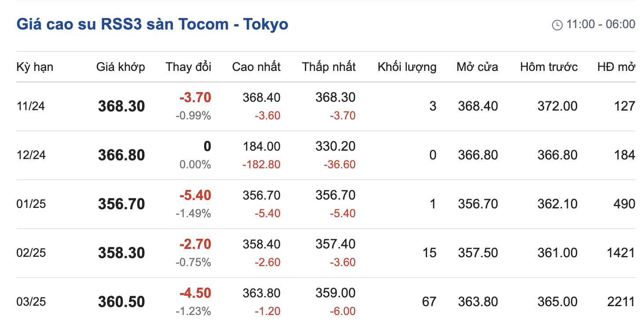This screenshot has height=326, width=644.
Task: Click the Thấp nhất column header
Action: [x=329, y=67]
